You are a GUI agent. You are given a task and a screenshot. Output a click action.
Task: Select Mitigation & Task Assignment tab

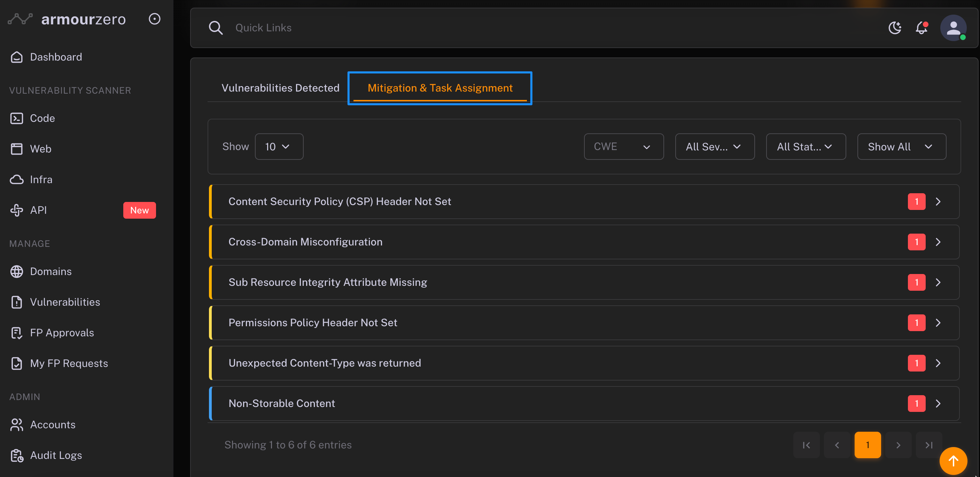[440, 88]
